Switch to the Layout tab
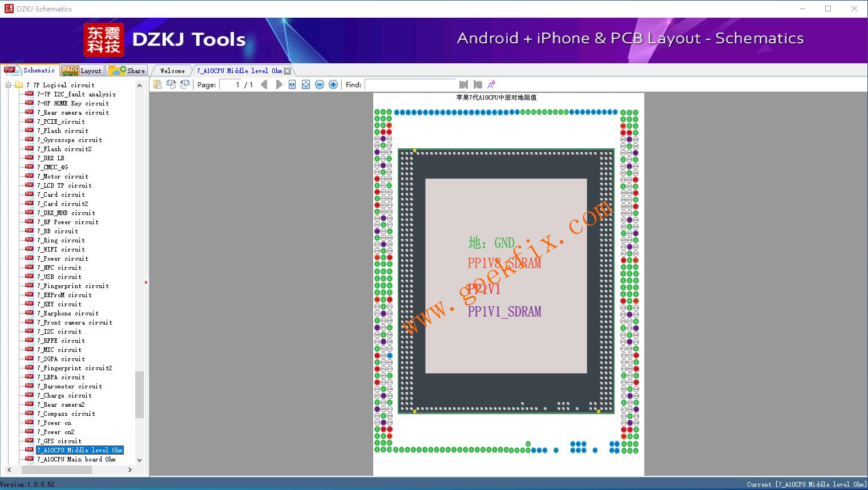This screenshot has height=490, width=868. 82,70
